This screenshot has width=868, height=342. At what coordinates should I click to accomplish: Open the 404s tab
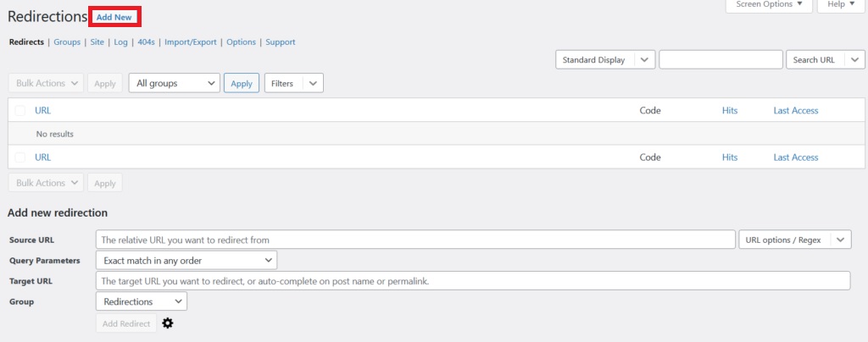click(x=146, y=42)
